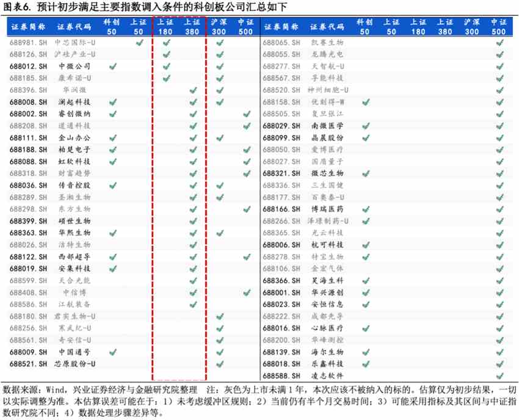Click the 中证500 checkmark for 虹软科技
This screenshot has height=420, width=519.
[x=247, y=162]
